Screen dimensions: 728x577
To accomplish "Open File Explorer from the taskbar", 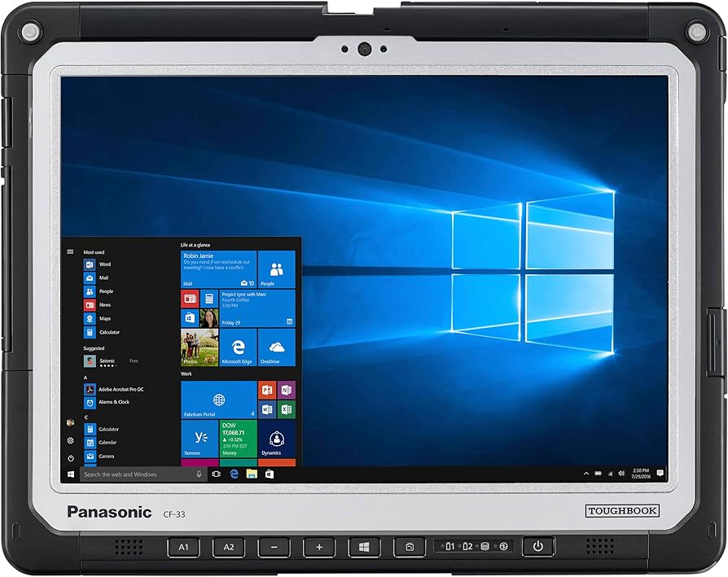I will point(252,474).
